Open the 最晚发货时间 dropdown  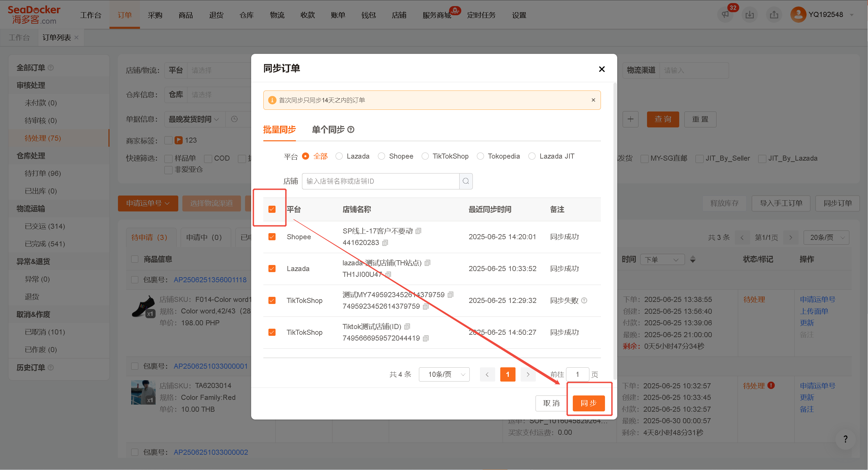(195, 119)
